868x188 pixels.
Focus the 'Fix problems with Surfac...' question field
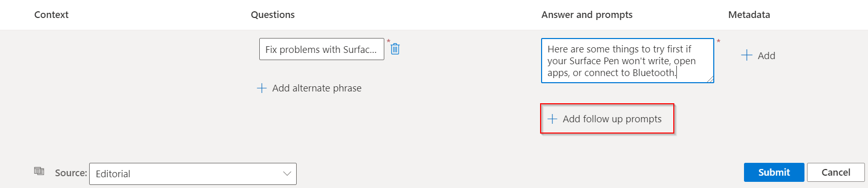(x=321, y=49)
